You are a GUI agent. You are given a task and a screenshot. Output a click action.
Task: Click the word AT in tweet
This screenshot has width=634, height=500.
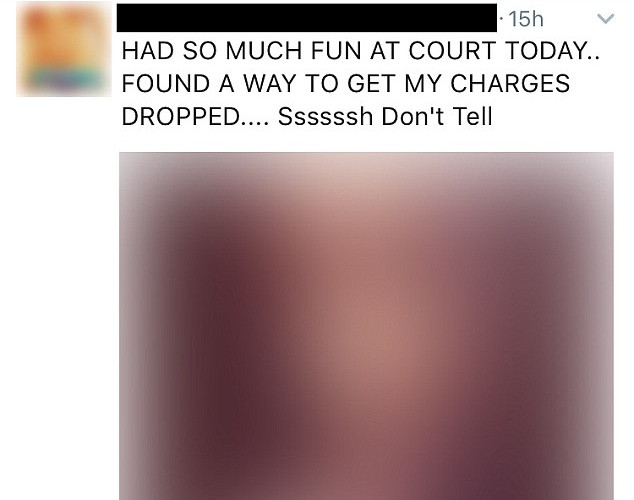pyautogui.click(x=385, y=51)
